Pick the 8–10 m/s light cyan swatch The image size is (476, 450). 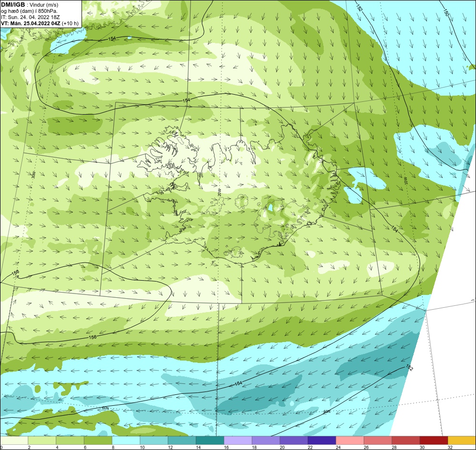(x=126, y=440)
